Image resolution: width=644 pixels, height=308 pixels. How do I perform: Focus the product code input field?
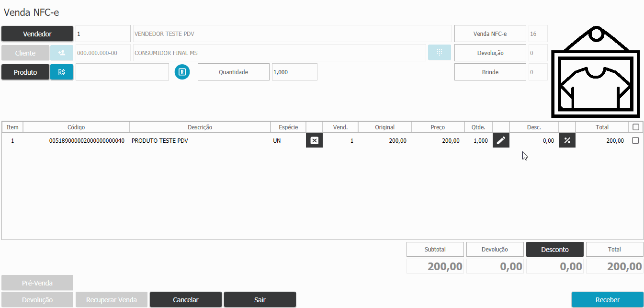tap(122, 72)
